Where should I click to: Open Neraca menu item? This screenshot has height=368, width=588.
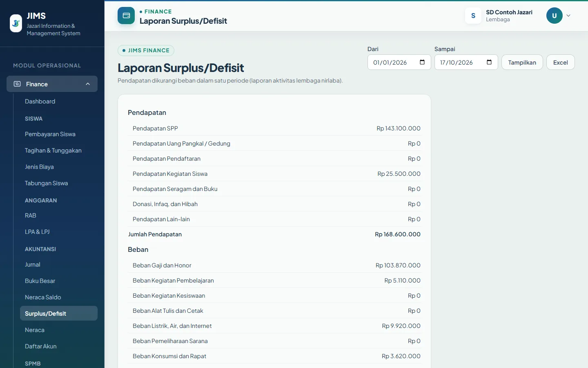[35, 330]
